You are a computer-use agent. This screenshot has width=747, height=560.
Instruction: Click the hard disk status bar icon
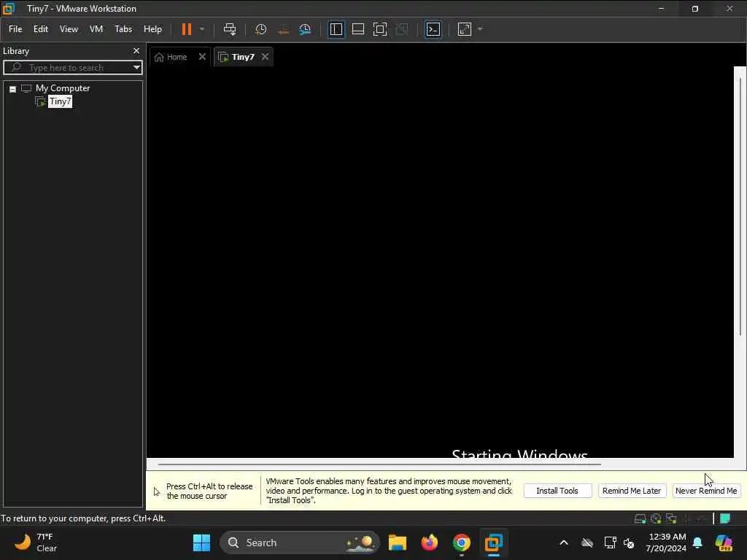[x=640, y=518]
